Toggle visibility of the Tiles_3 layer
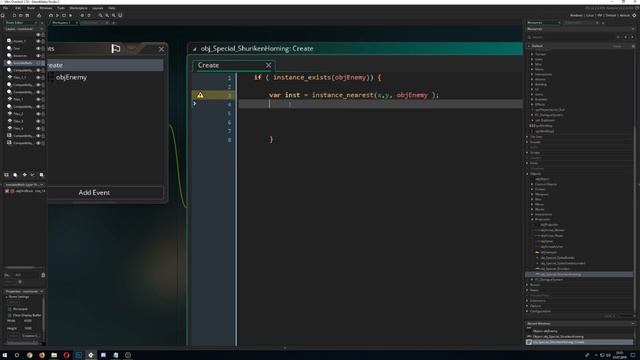The width and height of the screenshot is (640, 360). [38, 121]
